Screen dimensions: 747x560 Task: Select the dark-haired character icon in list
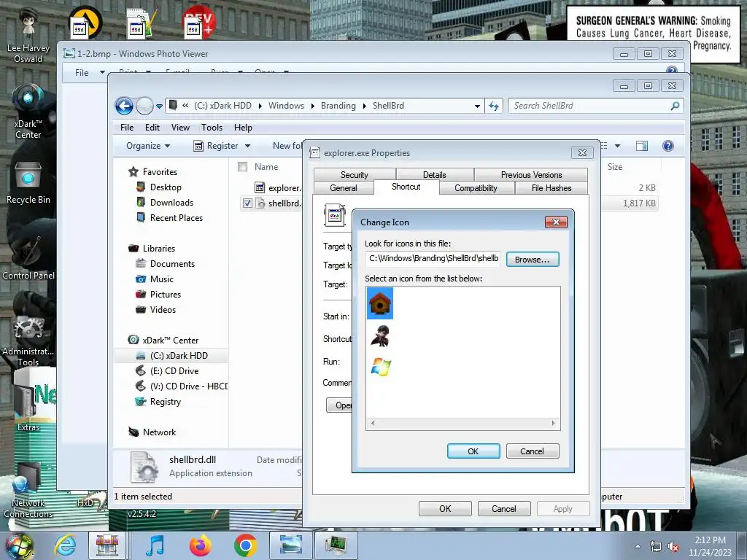click(380, 335)
